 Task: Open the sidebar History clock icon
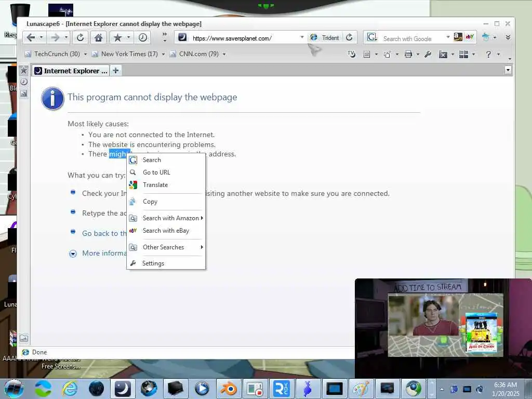pos(24,82)
